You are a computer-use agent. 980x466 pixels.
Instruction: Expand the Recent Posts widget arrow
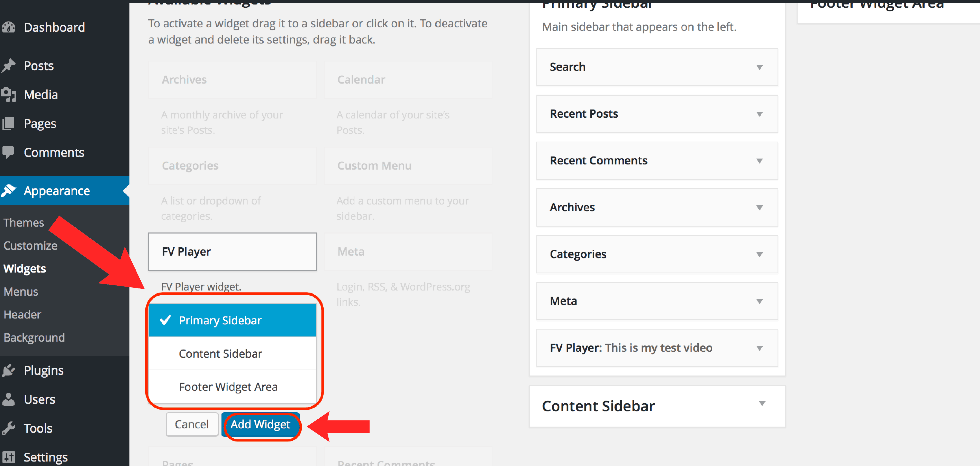click(x=759, y=114)
